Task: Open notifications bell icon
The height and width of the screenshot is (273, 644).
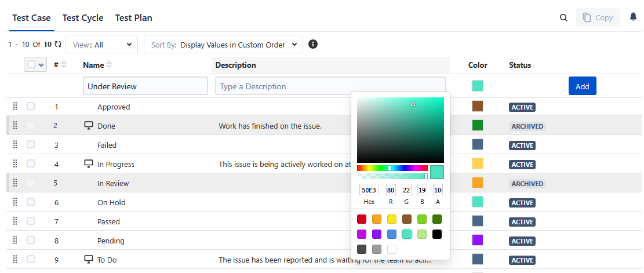Action: click(634, 17)
